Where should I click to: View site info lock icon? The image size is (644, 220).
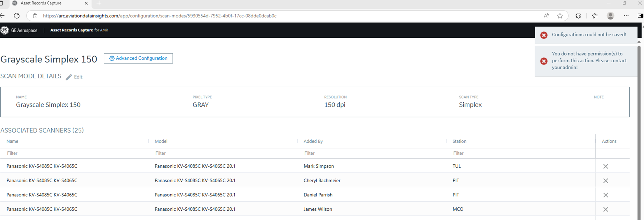pos(35,16)
